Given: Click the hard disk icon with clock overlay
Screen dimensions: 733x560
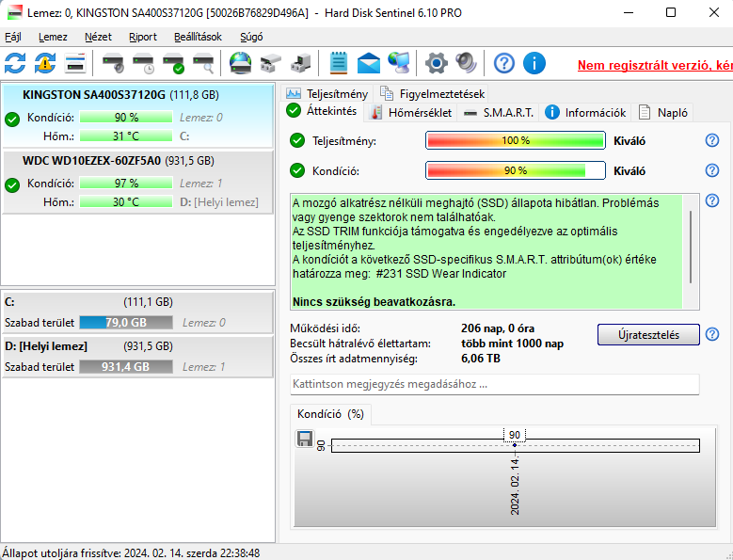Looking at the screenshot, I should coord(143,63).
